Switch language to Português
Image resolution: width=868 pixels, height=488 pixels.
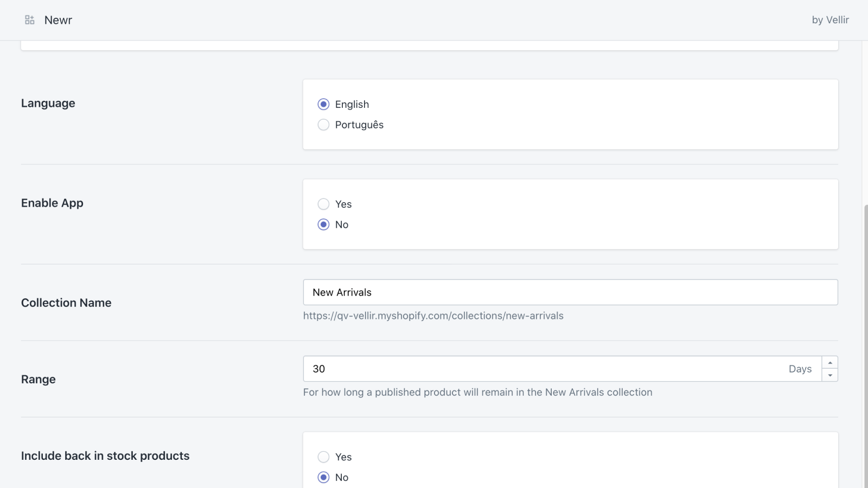click(x=324, y=125)
